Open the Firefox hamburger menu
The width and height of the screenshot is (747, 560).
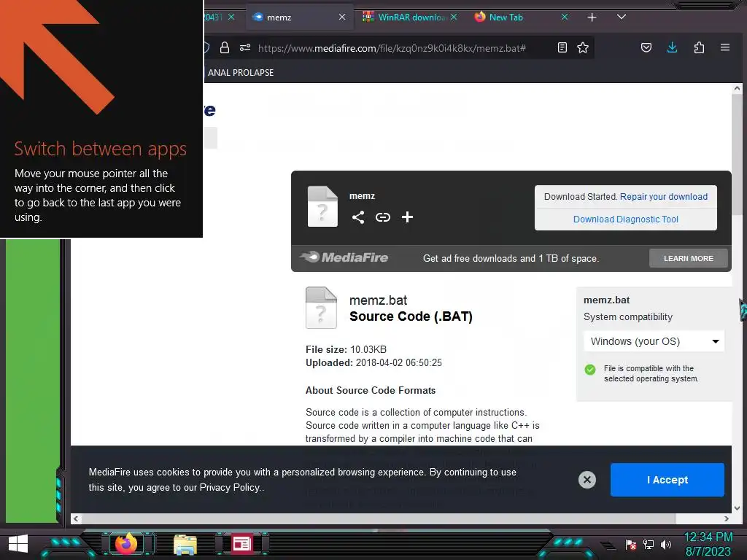click(725, 47)
